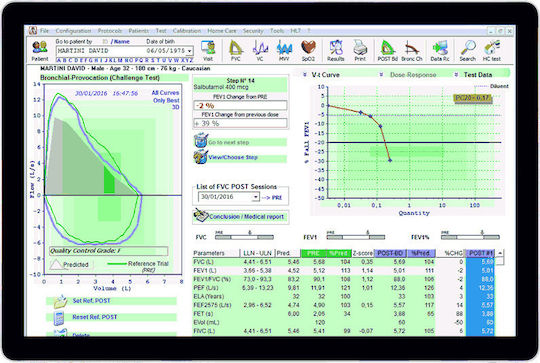Screen dimensions: 540x363
Task: Expand the FVC POST Sessions date dropdown
Action: pyautogui.click(x=255, y=197)
